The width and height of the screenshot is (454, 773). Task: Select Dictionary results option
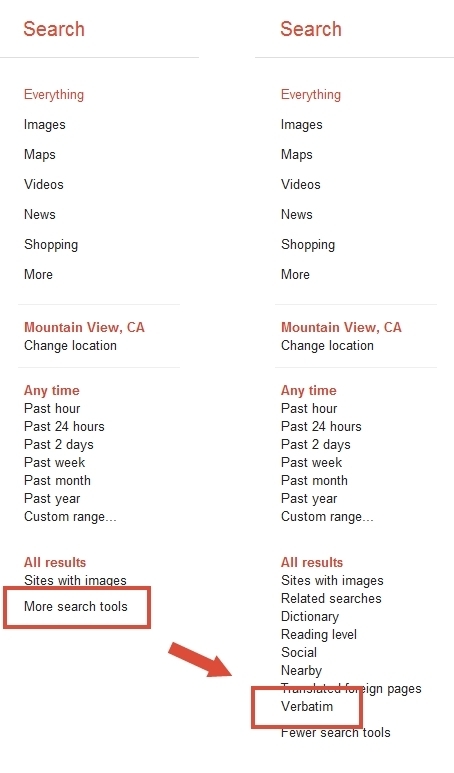click(x=310, y=617)
